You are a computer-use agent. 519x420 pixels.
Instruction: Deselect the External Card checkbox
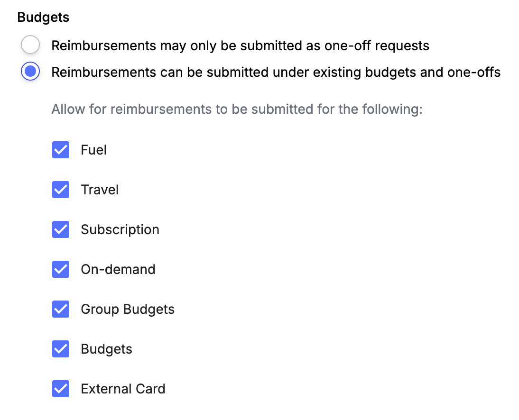point(61,389)
